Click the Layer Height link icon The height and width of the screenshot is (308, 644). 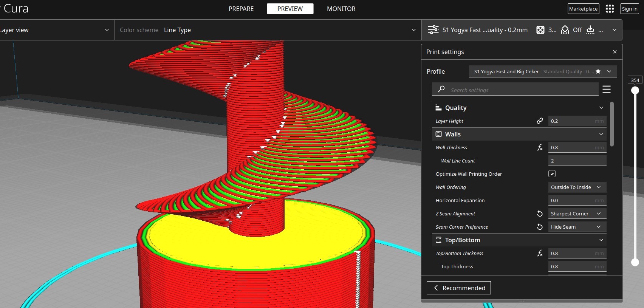coord(540,121)
